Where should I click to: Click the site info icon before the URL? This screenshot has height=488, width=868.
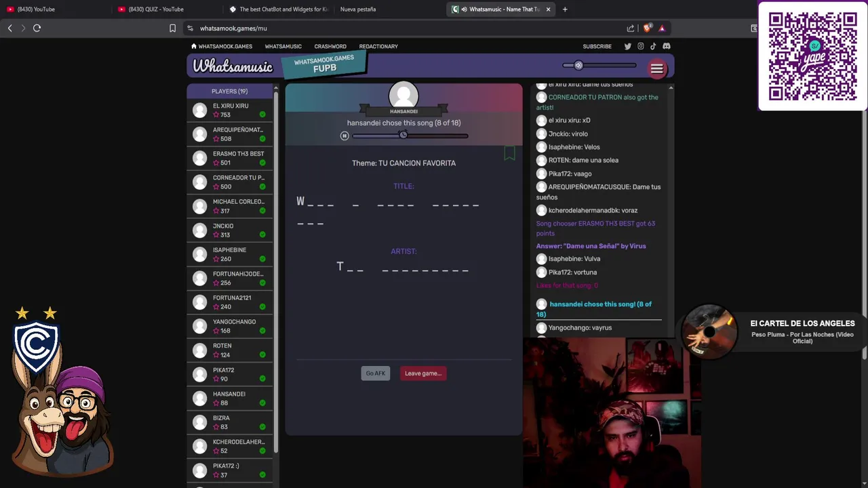(x=191, y=28)
